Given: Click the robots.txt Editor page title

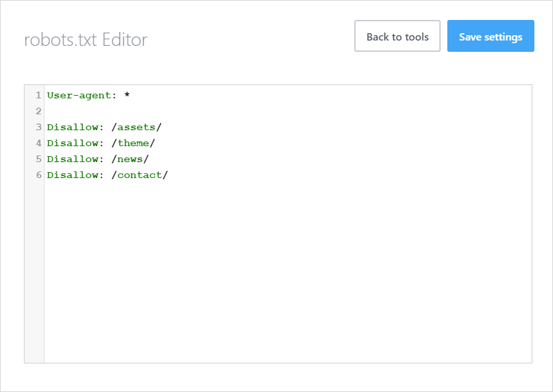Looking at the screenshot, I should [x=85, y=40].
